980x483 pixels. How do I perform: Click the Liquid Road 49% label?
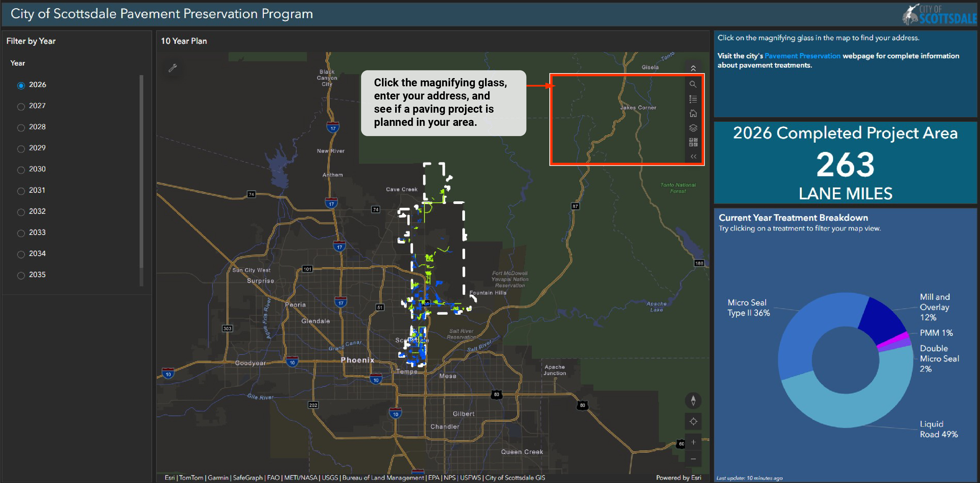click(939, 429)
